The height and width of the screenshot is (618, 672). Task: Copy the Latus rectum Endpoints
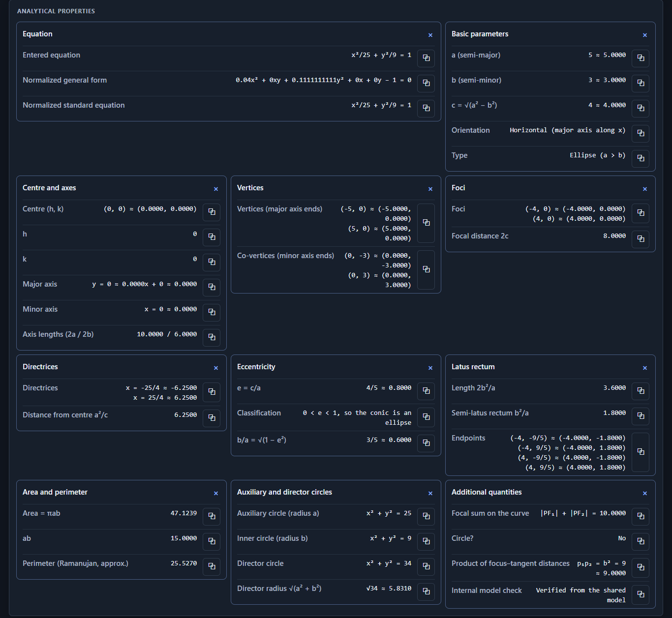641,452
